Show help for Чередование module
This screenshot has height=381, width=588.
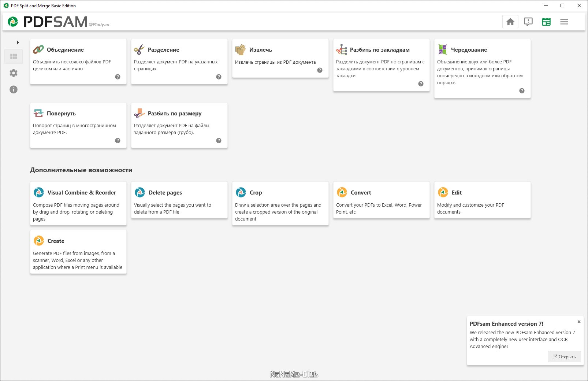point(522,91)
